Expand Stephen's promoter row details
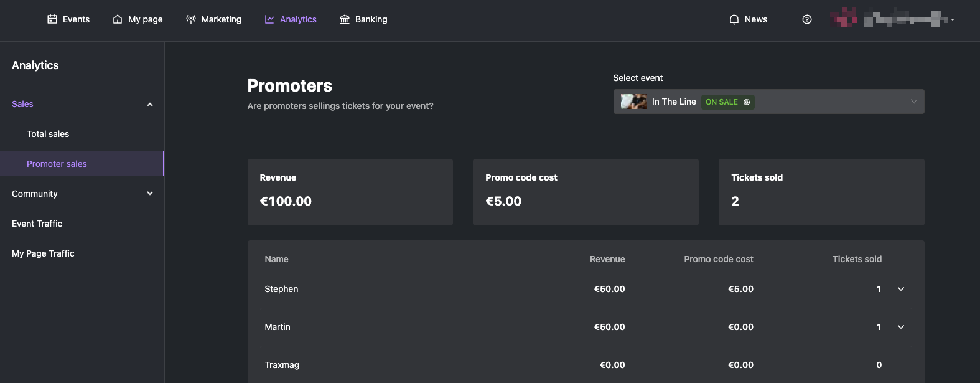Image resolution: width=980 pixels, height=383 pixels. [x=901, y=289]
